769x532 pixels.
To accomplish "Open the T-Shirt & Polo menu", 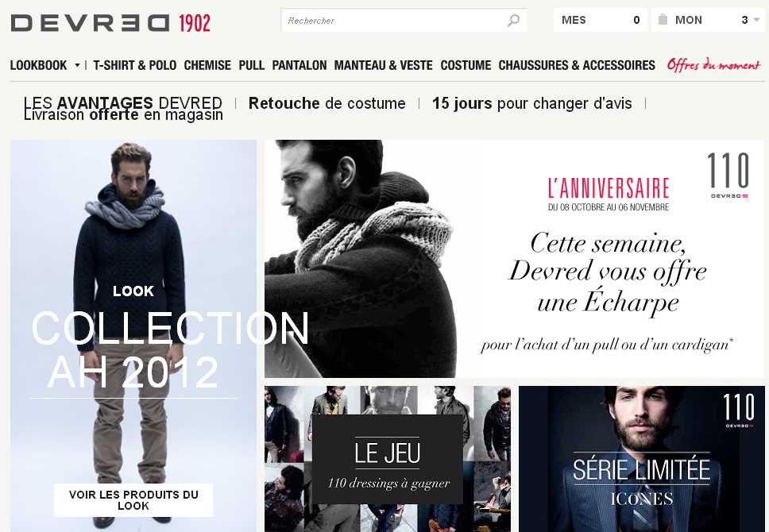I will (135, 65).
